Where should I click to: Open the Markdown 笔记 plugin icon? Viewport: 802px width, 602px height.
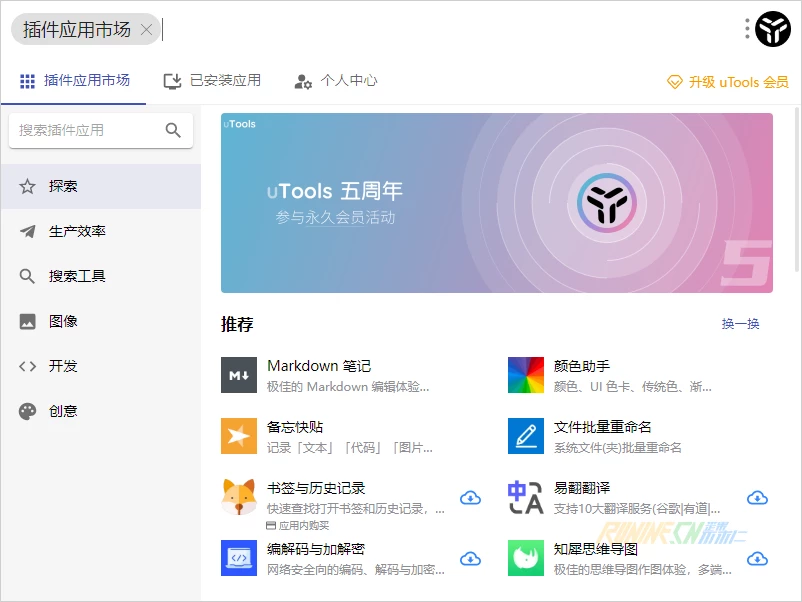pos(239,375)
